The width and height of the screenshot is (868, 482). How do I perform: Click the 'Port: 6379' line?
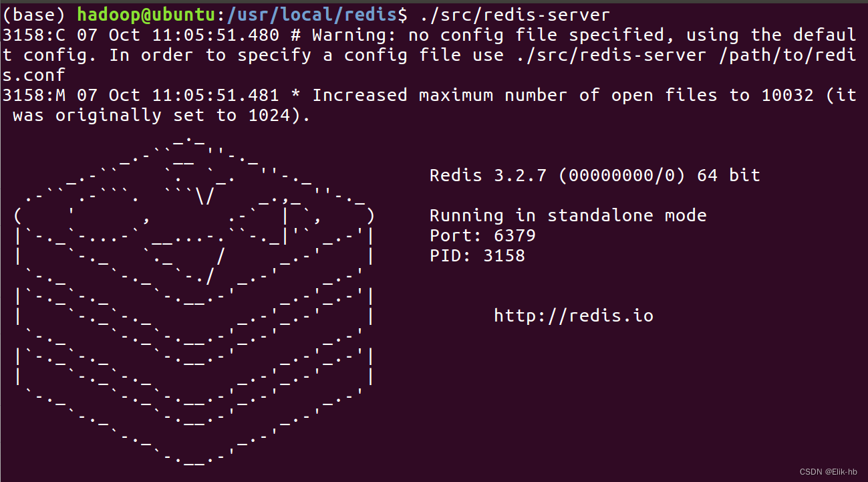pos(482,235)
